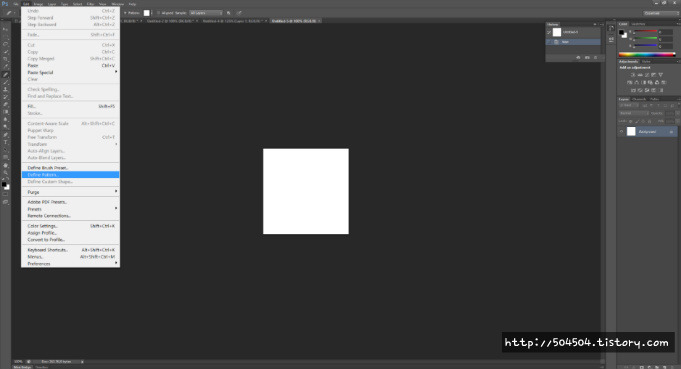The width and height of the screenshot is (681, 369).
Task: Add Brightness/Contrast adjustment icon
Action: tap(633, 75)
